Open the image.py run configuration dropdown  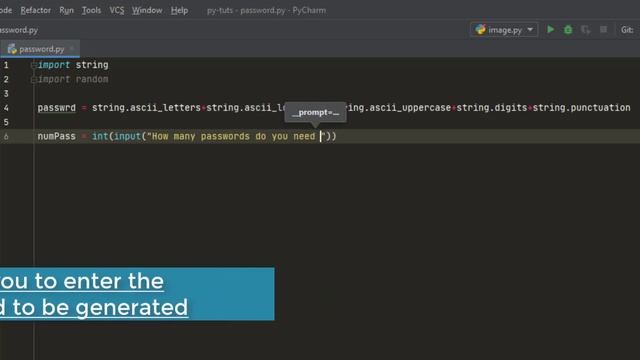[x=504, y=30]
